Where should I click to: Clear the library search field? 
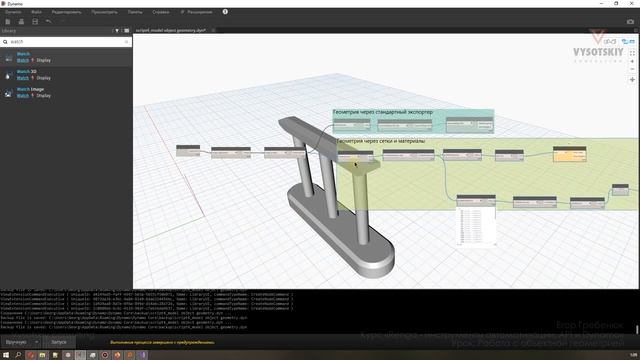126,42
